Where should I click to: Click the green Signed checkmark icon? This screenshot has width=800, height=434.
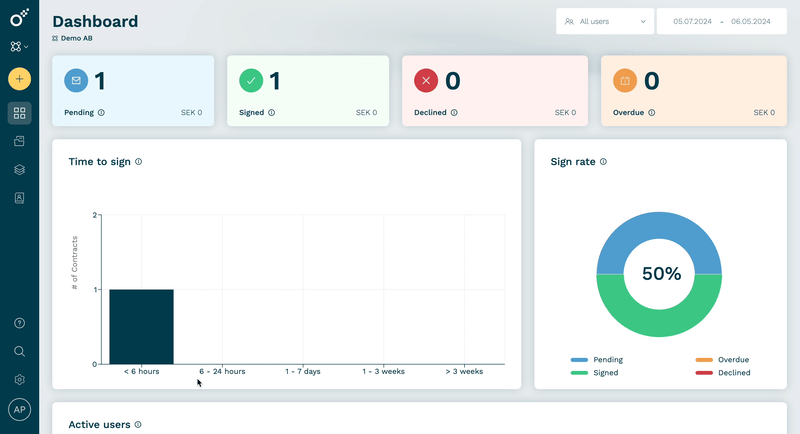(x=251, y=81)
